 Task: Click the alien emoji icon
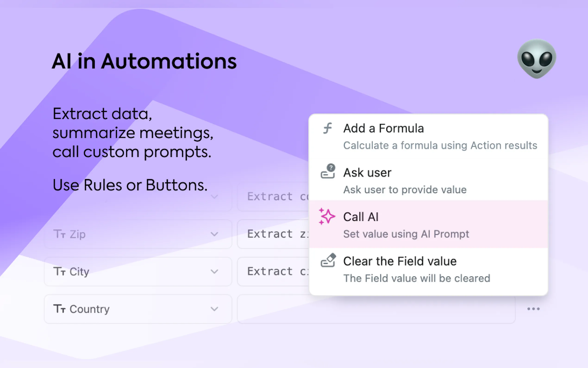[536, 59]
